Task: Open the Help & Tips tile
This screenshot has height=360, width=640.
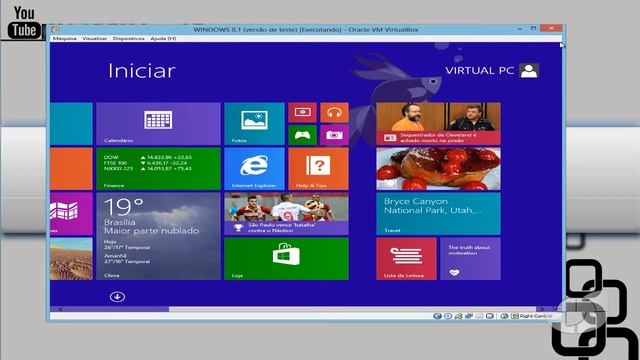Action: point(318,169)
